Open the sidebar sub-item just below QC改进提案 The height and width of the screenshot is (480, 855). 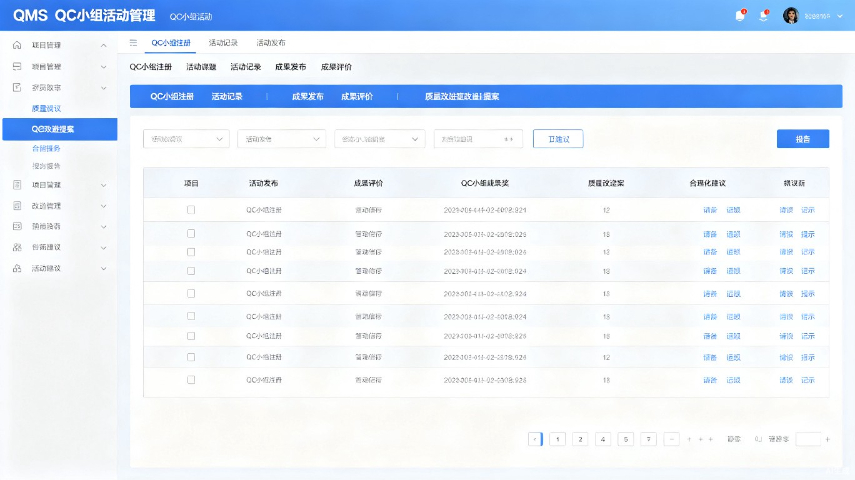click(46, 148)
